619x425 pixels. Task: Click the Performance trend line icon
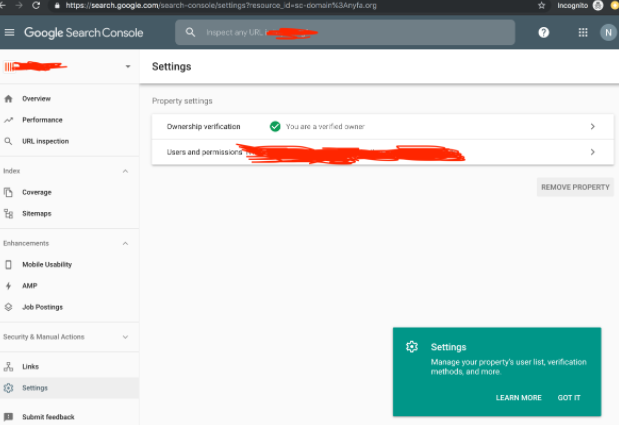click(8, 120)
